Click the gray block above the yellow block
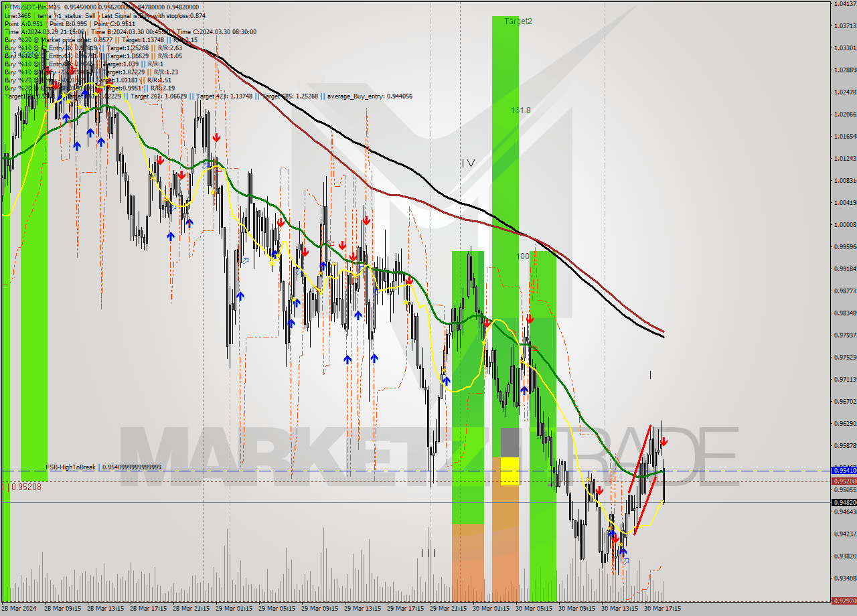 (510, 443)
